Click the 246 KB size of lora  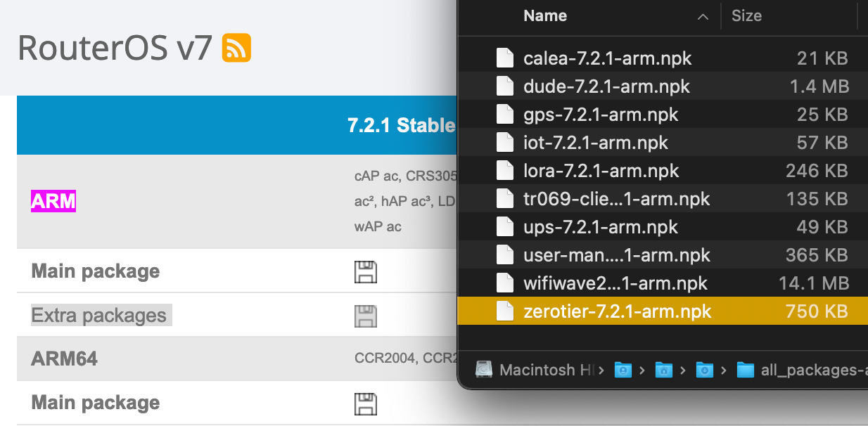click(x=817, y=171)
